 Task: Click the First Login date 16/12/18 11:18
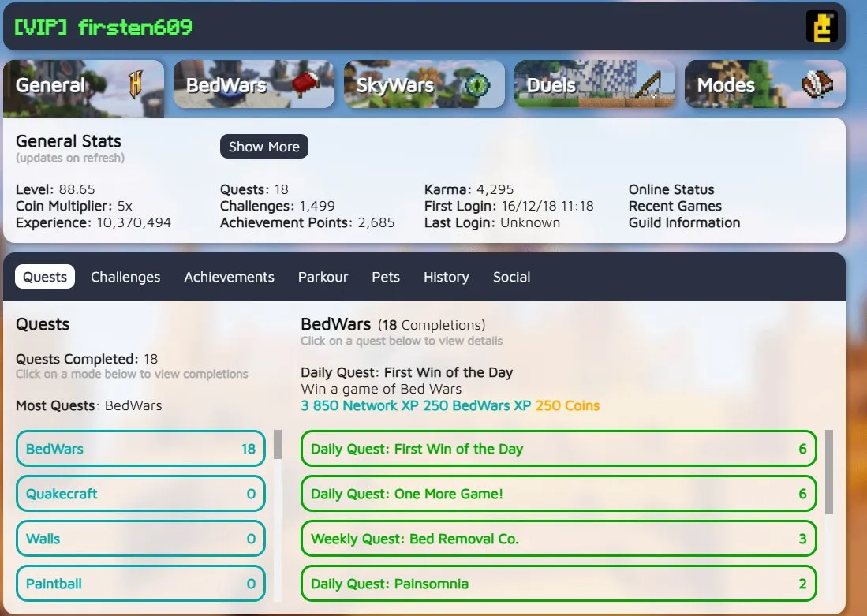pos(547,207)
